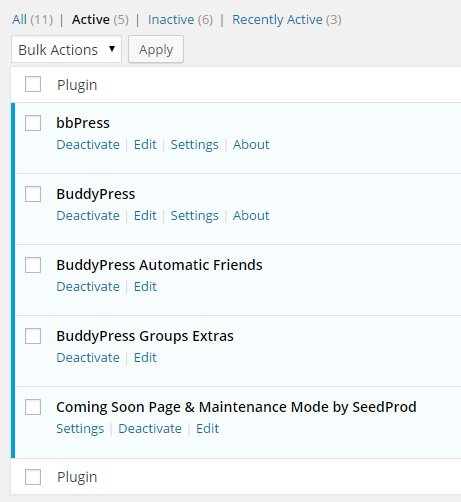The height and width of the screenshot is (502, 461).
Task: Open BuddyPress Settings link
Action: (195, 216)
